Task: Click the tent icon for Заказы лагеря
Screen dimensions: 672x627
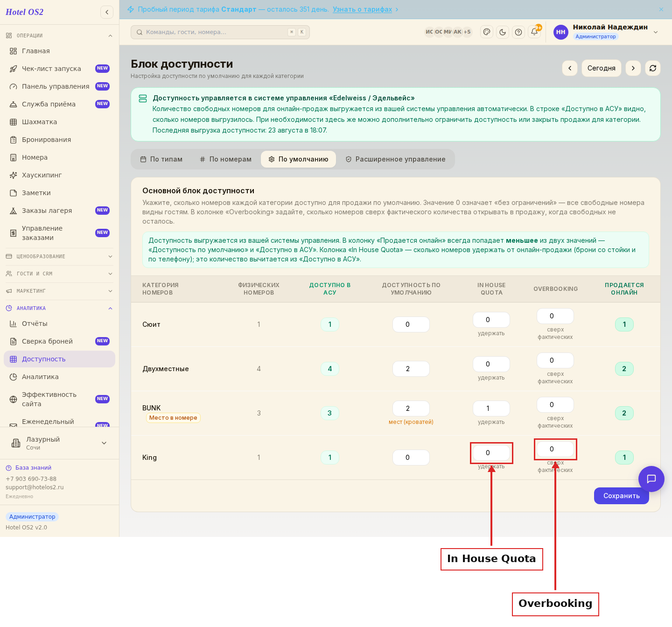Action: coord(14,211)
